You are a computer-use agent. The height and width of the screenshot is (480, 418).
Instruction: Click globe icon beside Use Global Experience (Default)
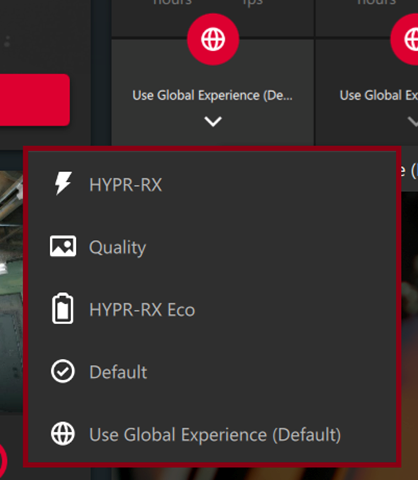(x=63, y=434)
